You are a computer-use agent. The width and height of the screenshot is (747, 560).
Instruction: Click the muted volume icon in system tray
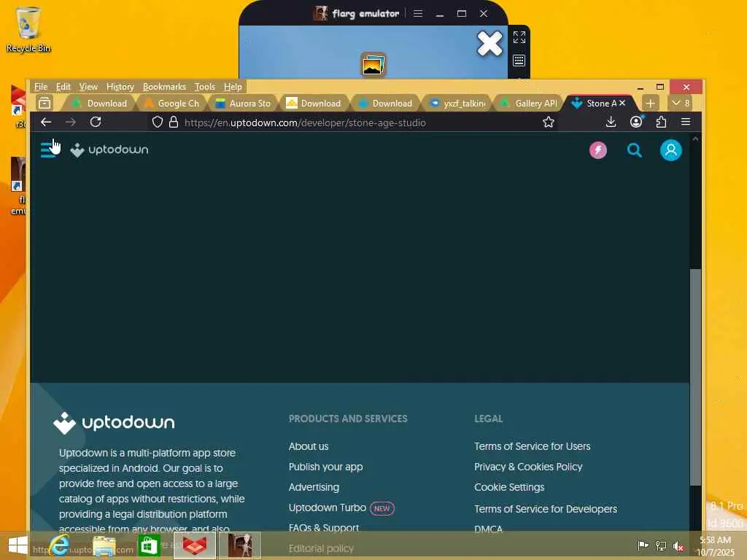tap(678, 546)
